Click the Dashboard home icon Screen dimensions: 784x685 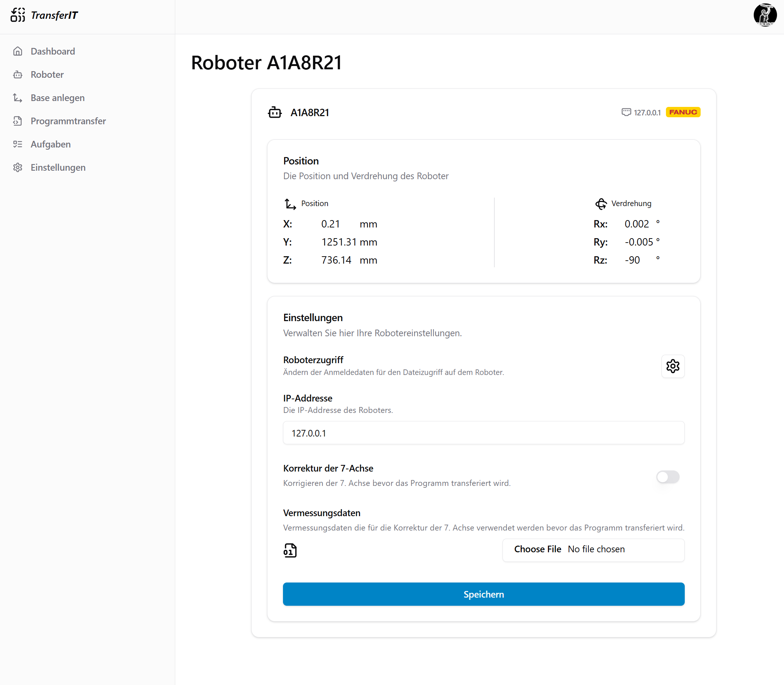point(18,51)
